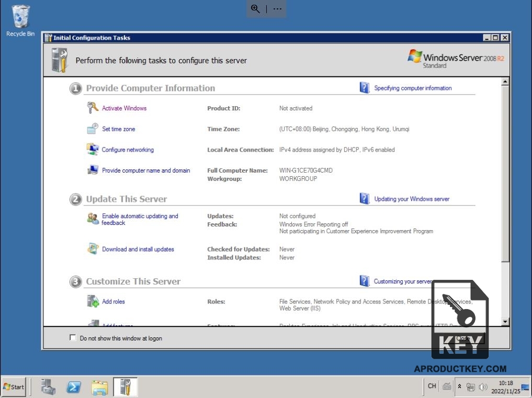Image resolution: width=532 pixels, height=398 pixels.
Task: Show hidden tray icons arrow
Action: (459, 386)
